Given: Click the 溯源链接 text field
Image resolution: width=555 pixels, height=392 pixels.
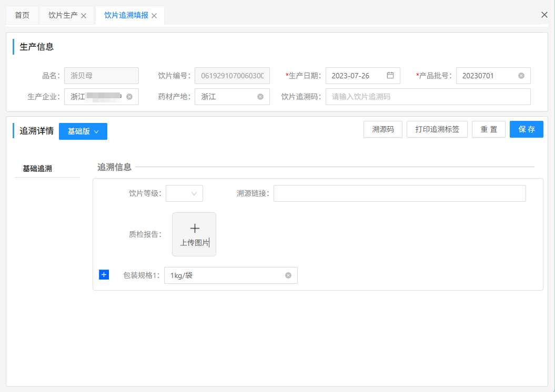Looking at the screenshot, I should 399,193.
